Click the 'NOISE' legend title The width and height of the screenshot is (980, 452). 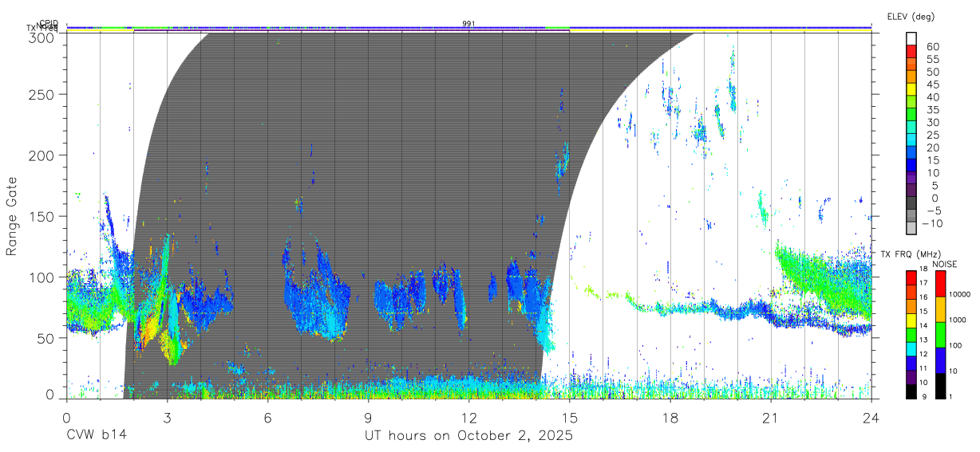pyautogui.click(x=945, y=265)
